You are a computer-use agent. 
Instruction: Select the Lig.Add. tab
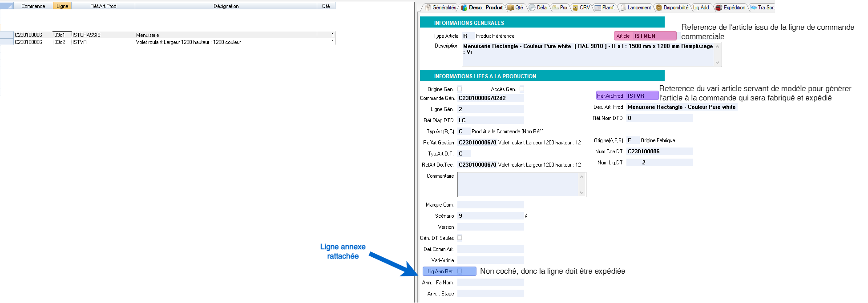(701, 8)
